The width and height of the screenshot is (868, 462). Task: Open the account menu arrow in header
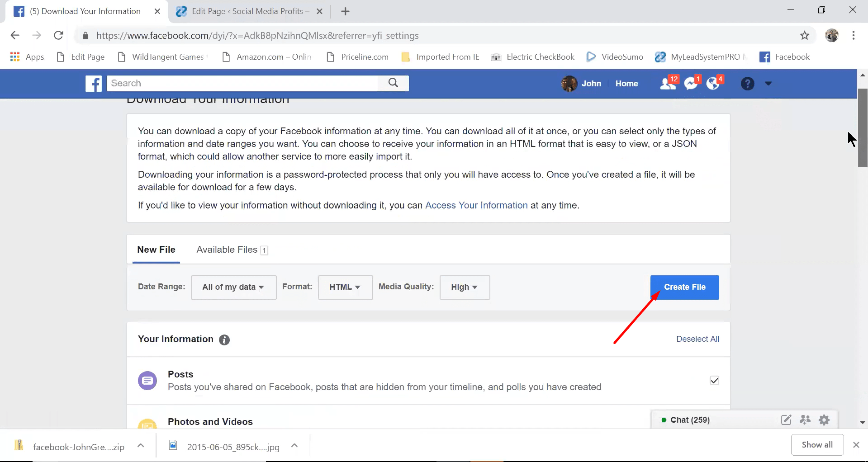[768, 83]
